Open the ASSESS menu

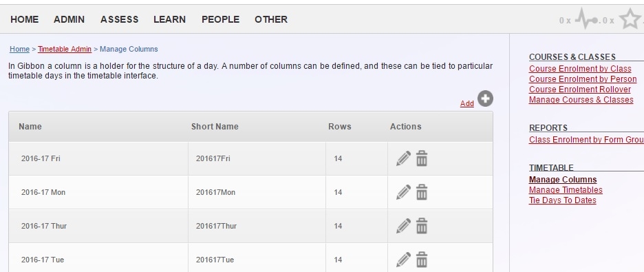120,19
